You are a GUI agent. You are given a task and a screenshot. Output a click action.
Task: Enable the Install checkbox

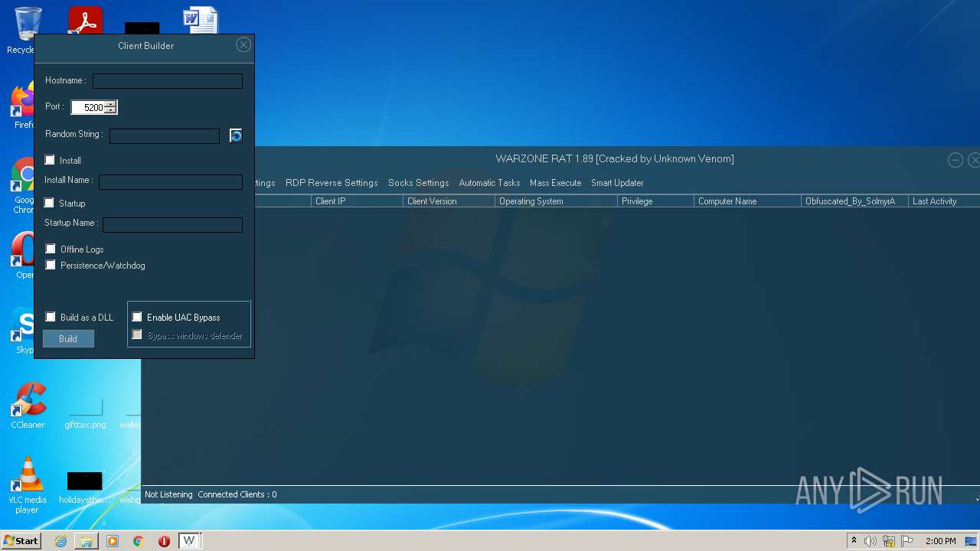pyautogui.click(x=50, y=160)
